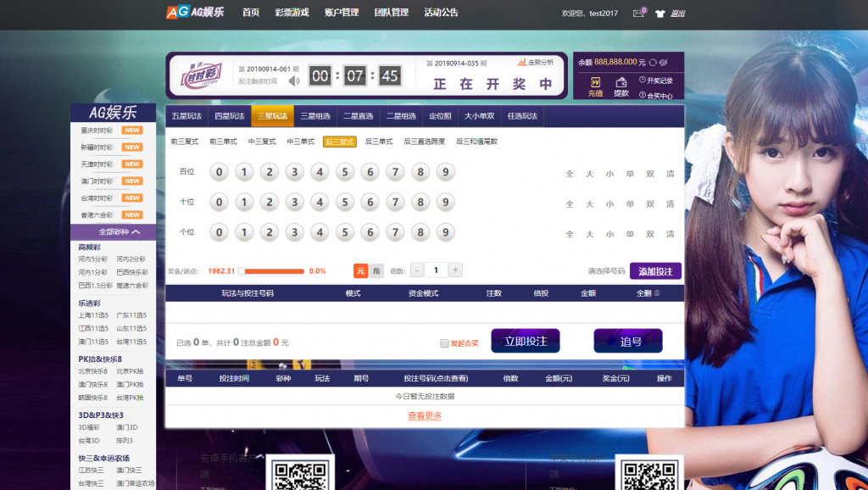Select 角 currency unit mode
868x490 pixels.
[x=376, y=270]
